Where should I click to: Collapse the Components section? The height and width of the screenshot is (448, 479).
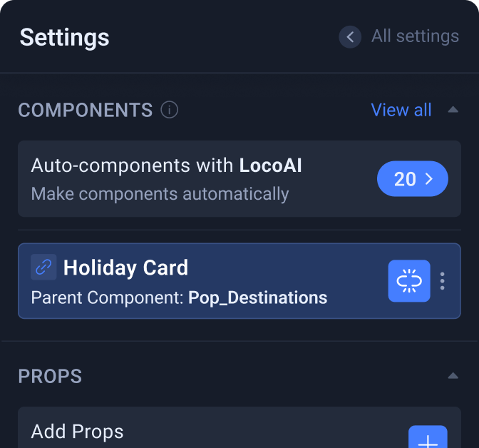[x=453, y=110]
